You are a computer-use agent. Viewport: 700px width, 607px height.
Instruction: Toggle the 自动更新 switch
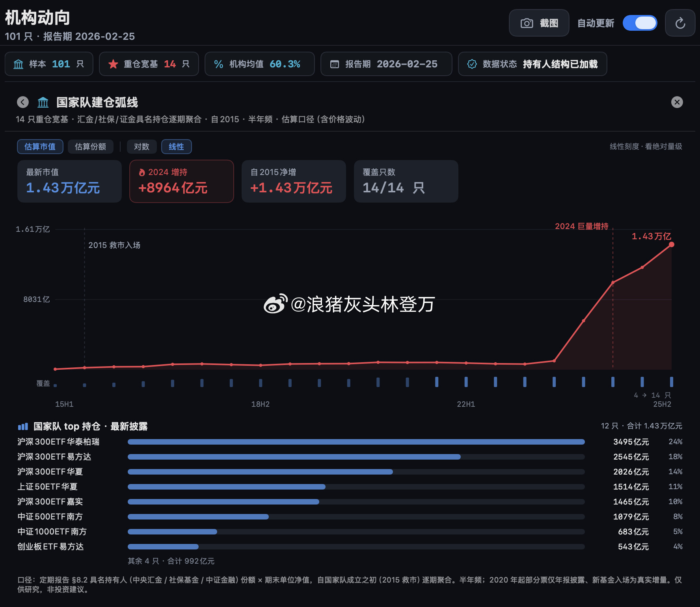[640, 23]
